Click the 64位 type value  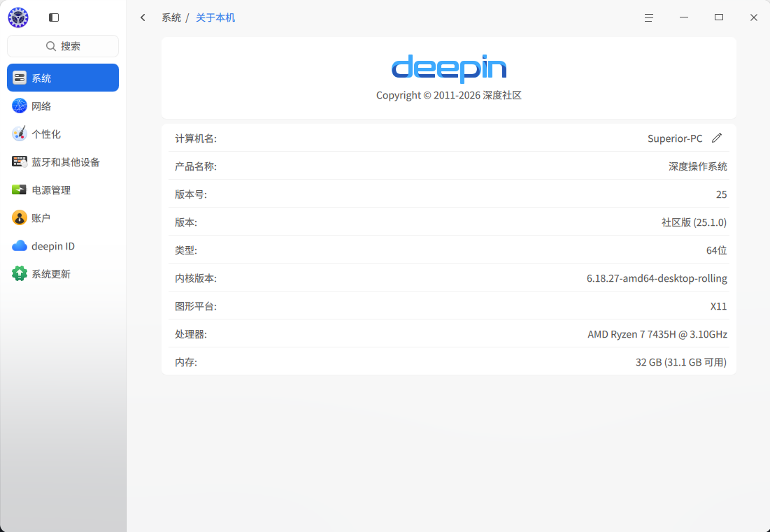(x=716, y=250)
